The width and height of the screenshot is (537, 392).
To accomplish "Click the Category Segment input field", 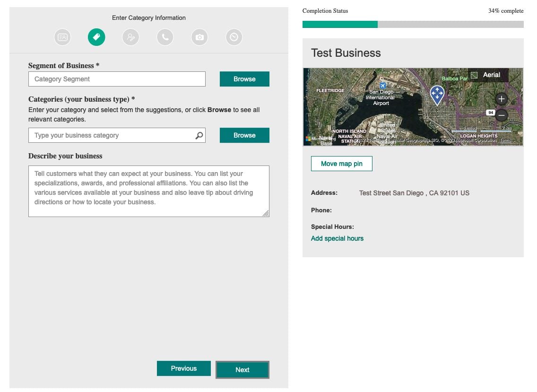I will [117, 78].
